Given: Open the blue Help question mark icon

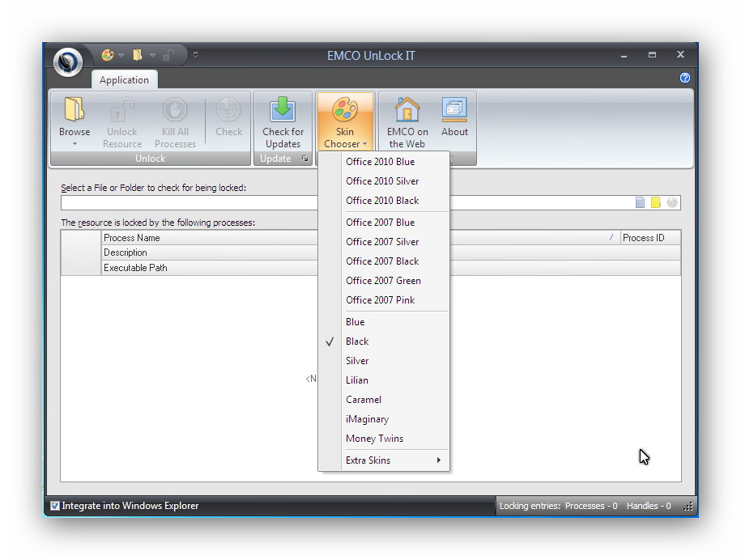Looking at the screenshot, I should tap(685, 78).
